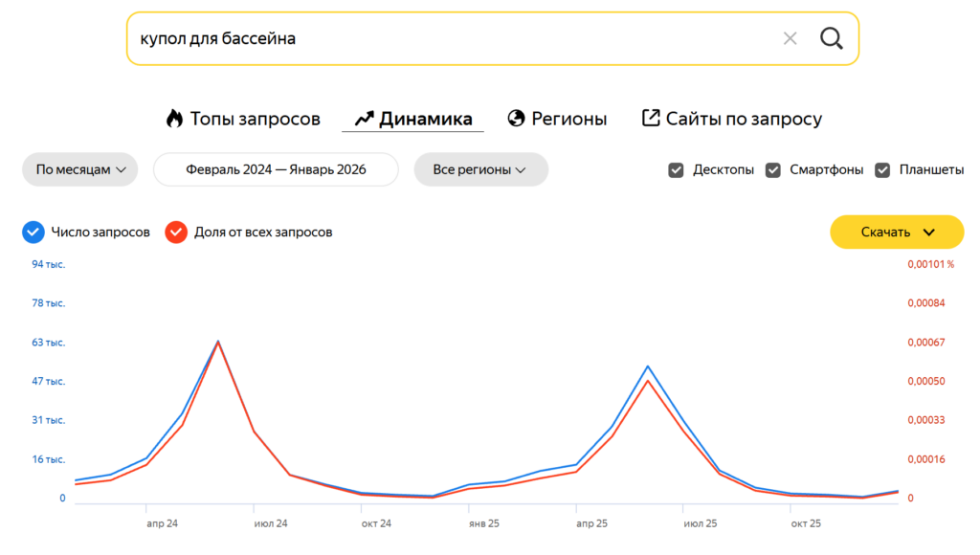The image size is (980, 555).
Task: Expand the Все регионы dropdown
Action: 480,169
